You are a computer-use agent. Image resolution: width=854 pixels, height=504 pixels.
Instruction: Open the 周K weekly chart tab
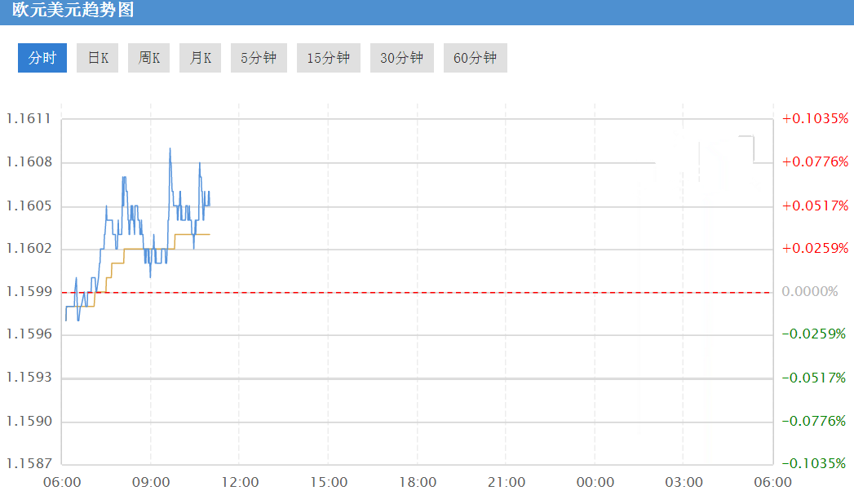148,58
